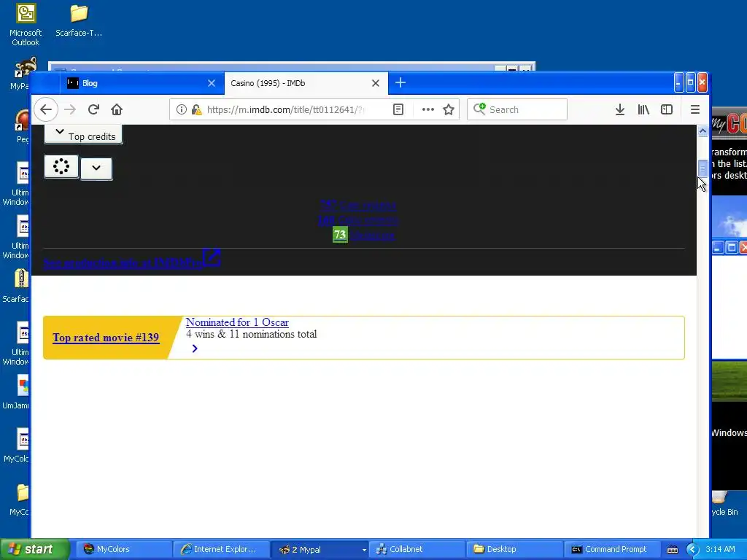The image size is (747, 560).
Task: Open the user reviews link
Action: click(357, 205)
